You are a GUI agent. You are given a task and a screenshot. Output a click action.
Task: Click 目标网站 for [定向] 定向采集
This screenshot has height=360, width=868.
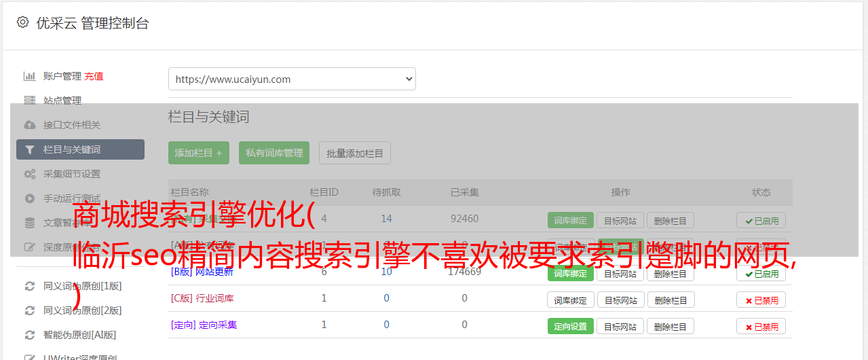[x=620, y=326]
